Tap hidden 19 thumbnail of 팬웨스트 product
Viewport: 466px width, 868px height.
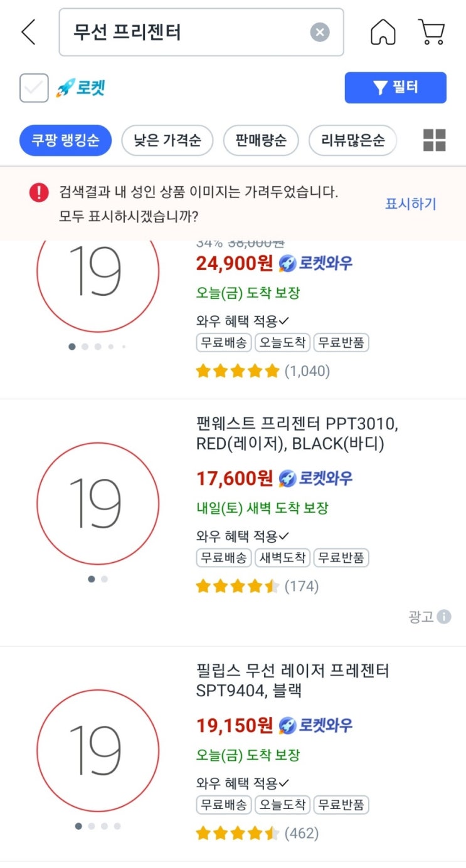tap(98, 503)
